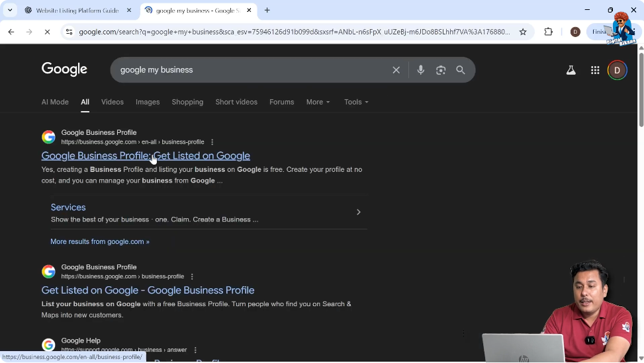The height and width of the screenshot is (363, 644).
Task: Open Google apps grid icon
Action: (595, 70)
